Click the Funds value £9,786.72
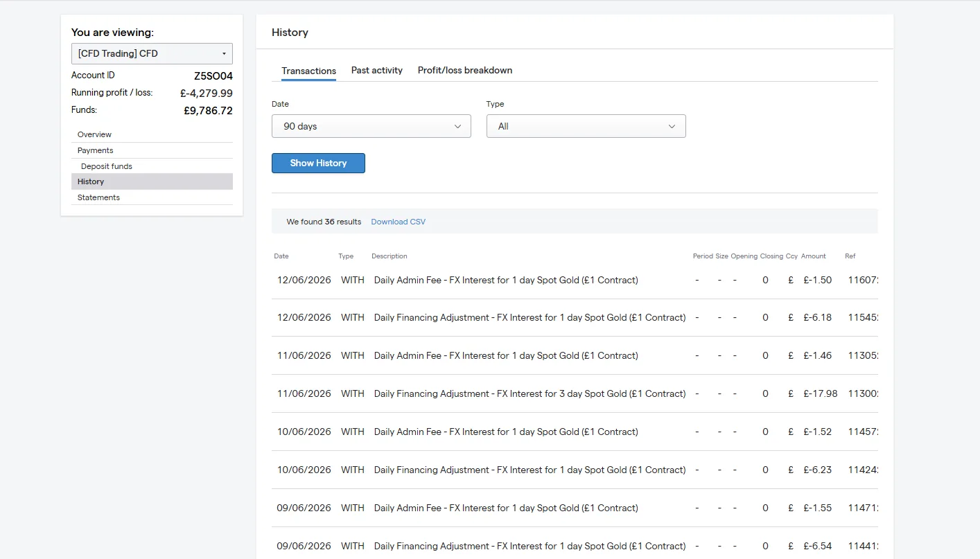Screen dimensions: 980x559 tap(208, 110)
